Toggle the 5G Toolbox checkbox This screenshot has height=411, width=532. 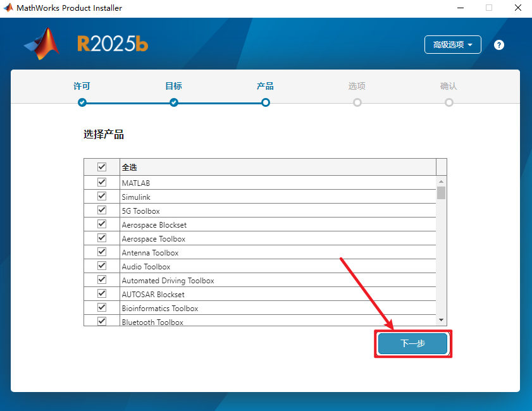102,210
